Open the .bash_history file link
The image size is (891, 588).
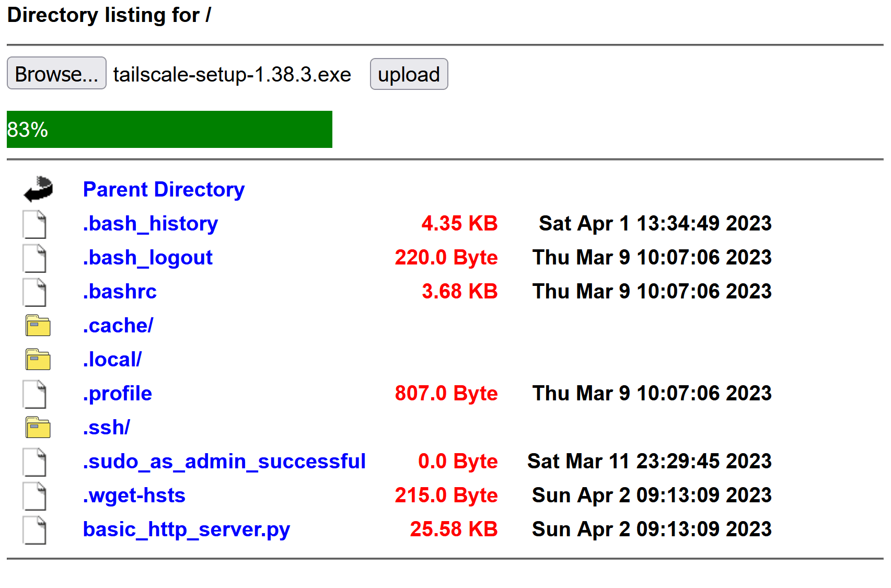[151, 224]
